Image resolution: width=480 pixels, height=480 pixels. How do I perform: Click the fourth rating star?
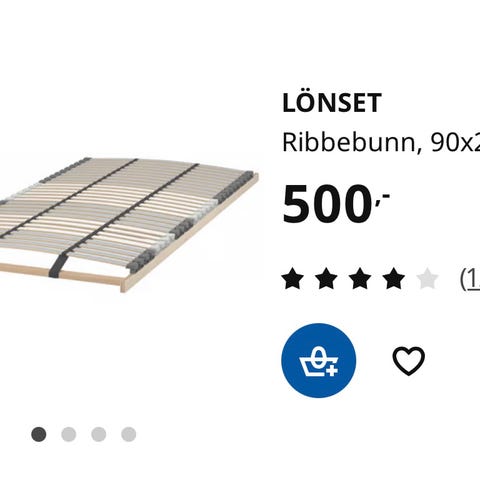(394, 278)
